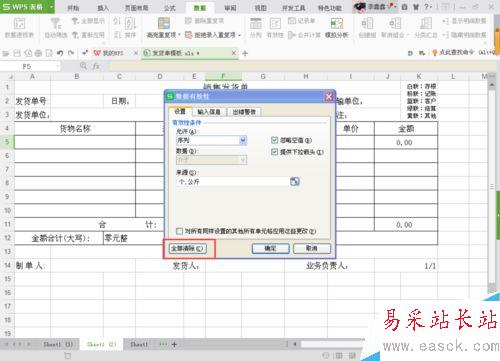Toggle the 提供下拉箭头 checkbox
The height and width of the screenshot is (361, 500).
(275, 152)
